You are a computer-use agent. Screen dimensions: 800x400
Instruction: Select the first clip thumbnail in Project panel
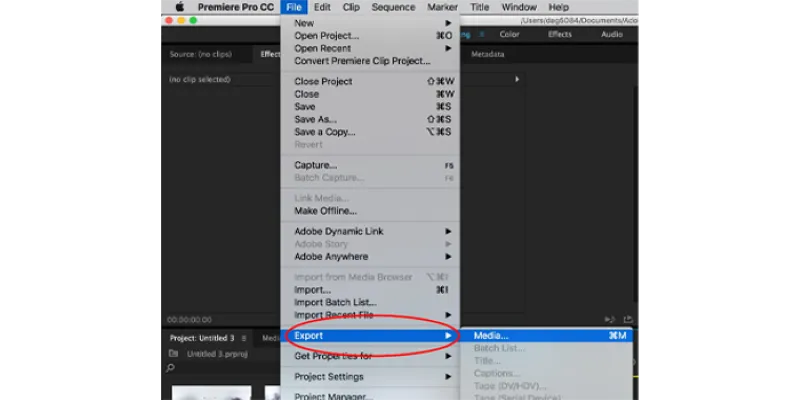(211, 393)
